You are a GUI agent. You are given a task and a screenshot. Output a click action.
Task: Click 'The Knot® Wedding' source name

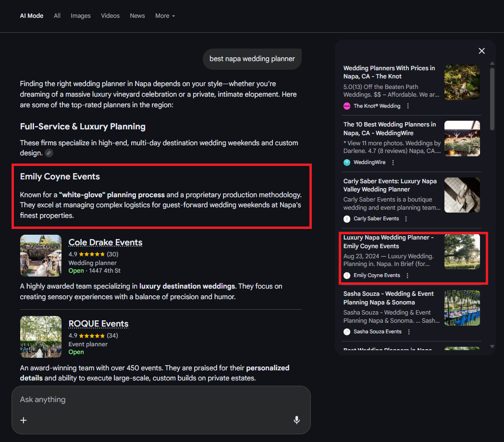[x=377, y=106]
